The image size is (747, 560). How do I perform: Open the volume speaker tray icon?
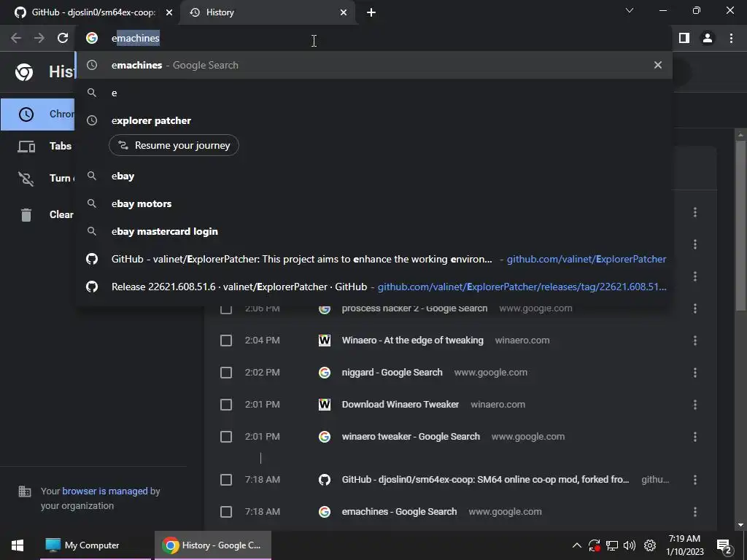pos(630,545)
